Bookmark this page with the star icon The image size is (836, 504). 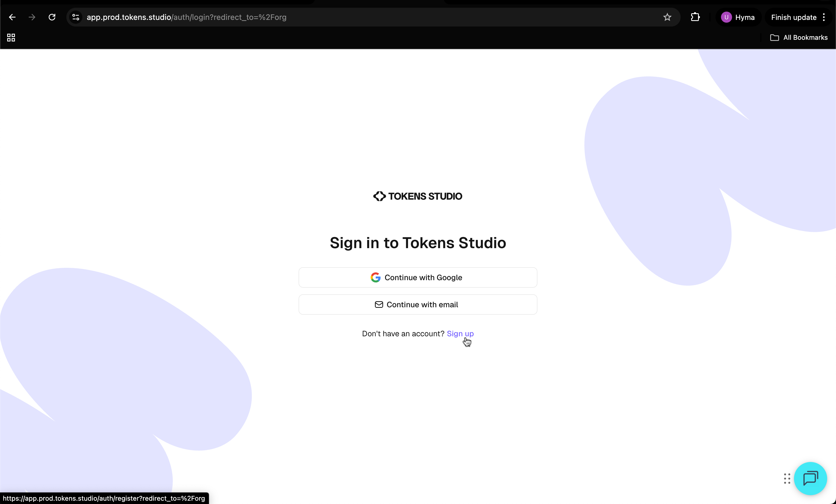(667, 17)
